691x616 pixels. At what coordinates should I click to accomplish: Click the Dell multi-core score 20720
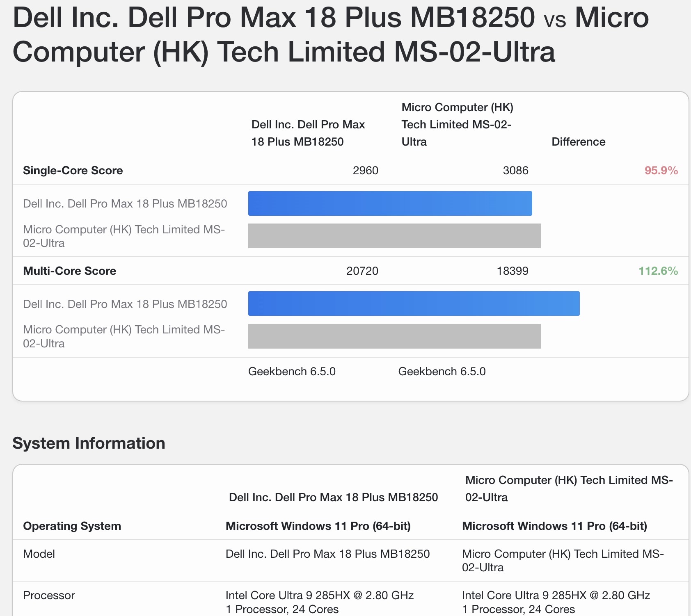pyautogui.click(x=362, y=271)
